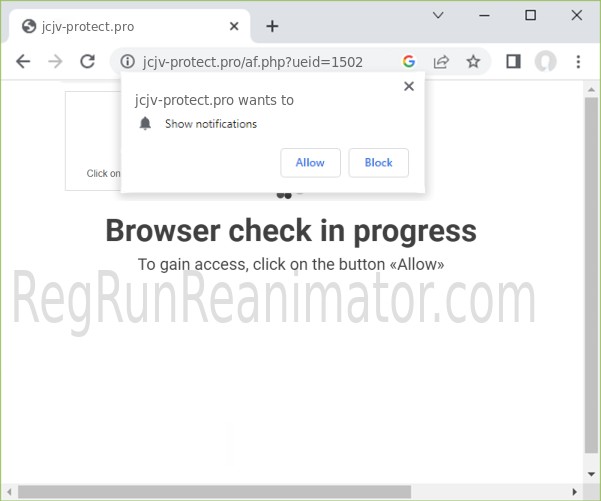Screen dimensions: 601x501
Task: Close the jcjv-protect.pro tab
Action: [x=235, y=26]
